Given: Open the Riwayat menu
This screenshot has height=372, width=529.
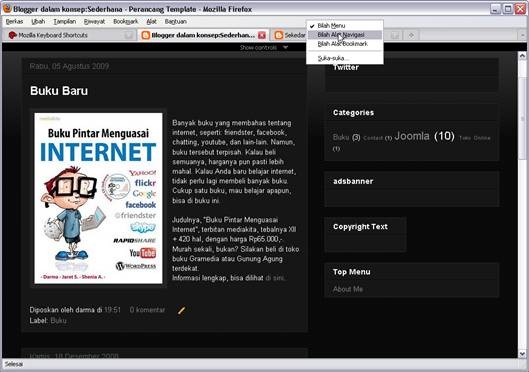Looking at the screenshot, I should (x=94, y=22).
